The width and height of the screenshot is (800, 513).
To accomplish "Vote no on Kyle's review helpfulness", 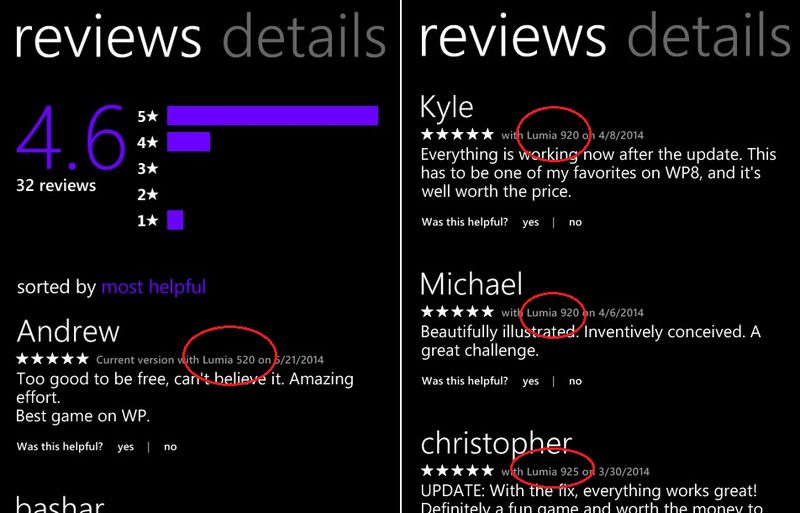I will (x=576, y=223).
